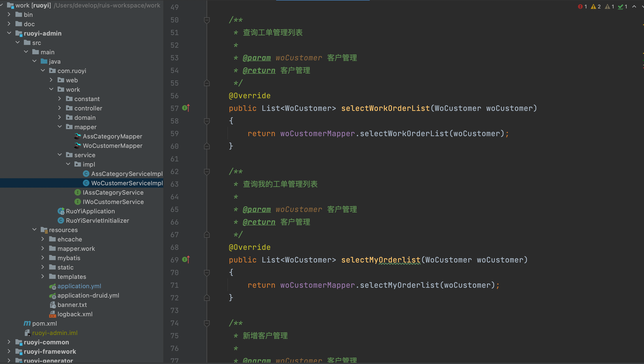The height and width of the screenshot is (364, 644).
Task: Toggle the fold marker at line 67
Action: (207, 234)
